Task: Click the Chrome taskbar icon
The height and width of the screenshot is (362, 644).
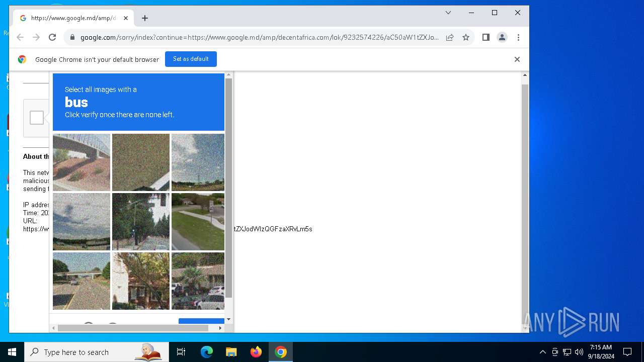Action: point(281,352)
